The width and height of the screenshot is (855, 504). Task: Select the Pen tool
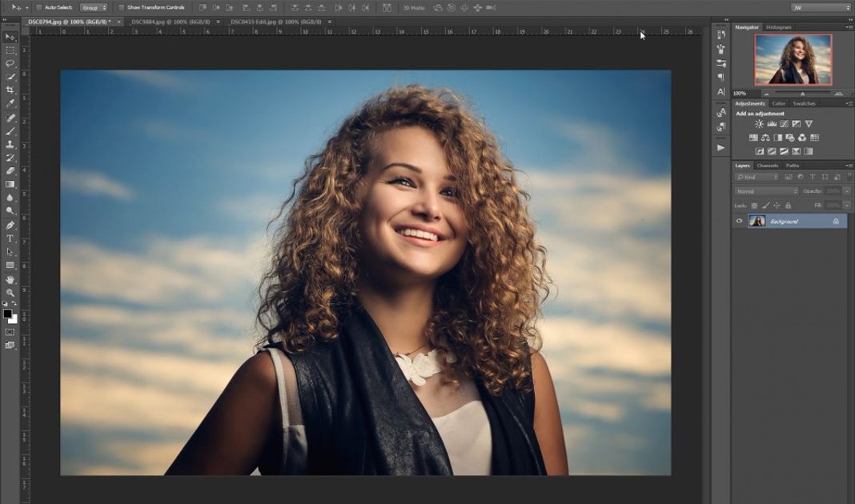click(10, 226)
